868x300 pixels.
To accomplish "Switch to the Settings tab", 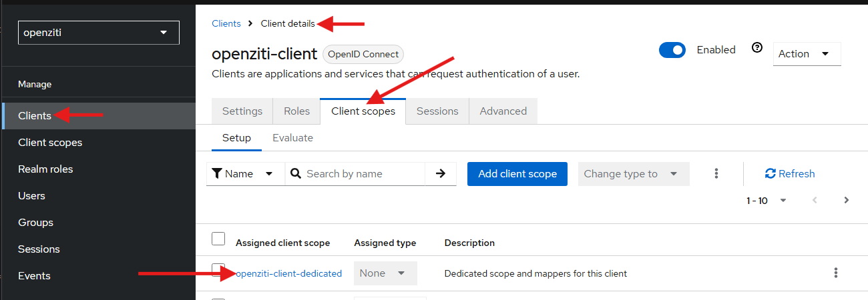I will (x=242, y=111).
